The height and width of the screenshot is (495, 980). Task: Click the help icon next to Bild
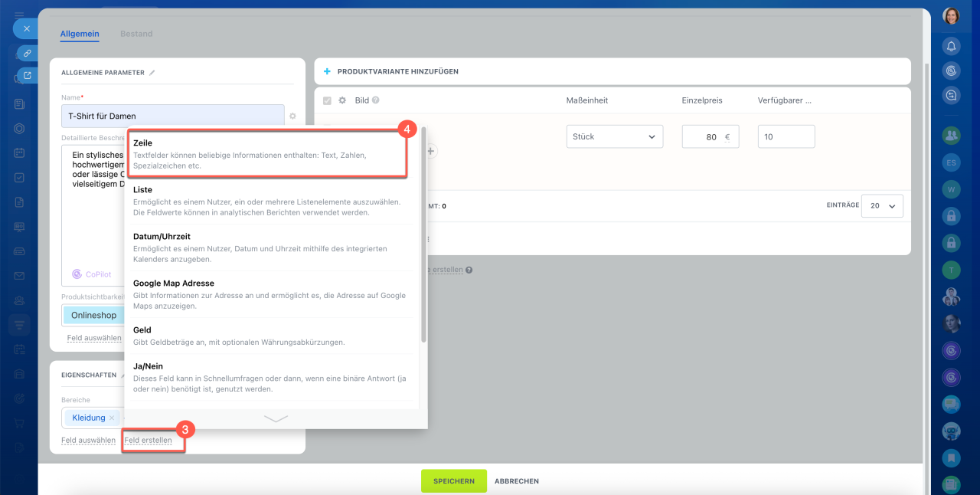click(376, 100)
